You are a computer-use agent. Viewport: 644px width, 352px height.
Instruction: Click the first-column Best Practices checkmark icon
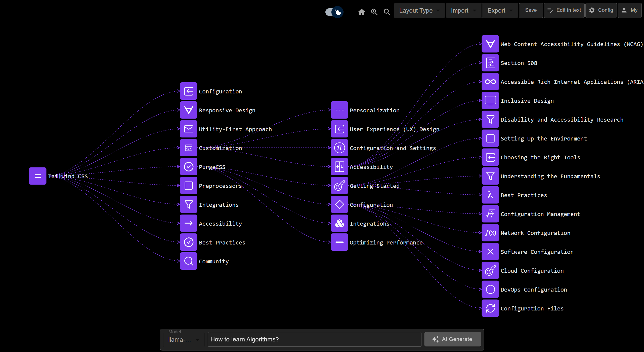189,242
